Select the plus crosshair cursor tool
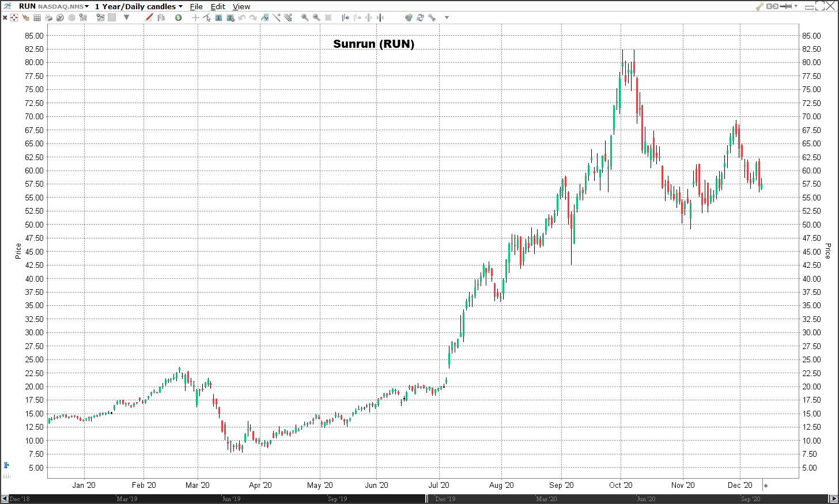Viewport: 839px width, 504px height. (195, 18)
